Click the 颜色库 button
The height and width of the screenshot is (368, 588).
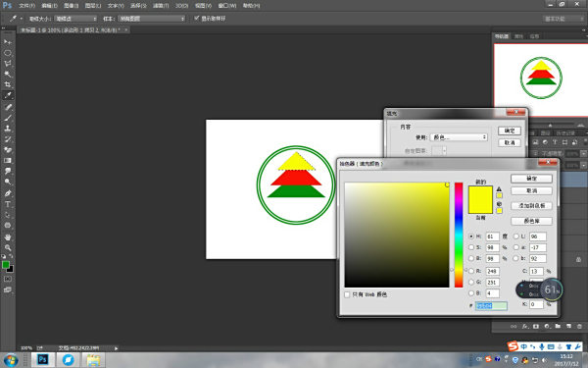click(532, 221)
